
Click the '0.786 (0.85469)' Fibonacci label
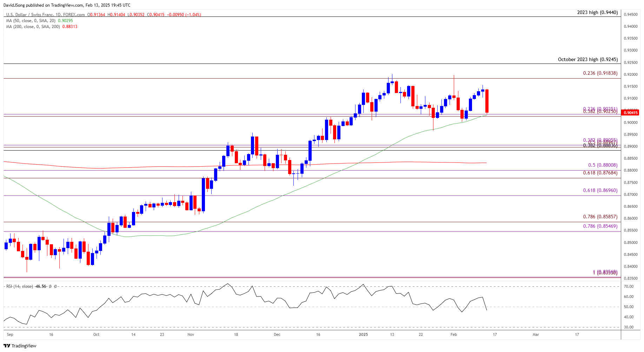pyautogui.click(x=600, y=226)
